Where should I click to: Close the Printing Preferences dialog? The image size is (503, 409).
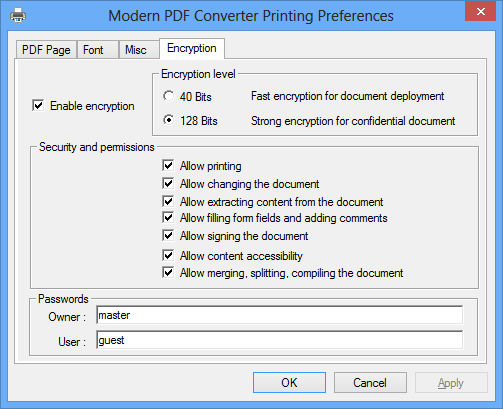coord(480,11)
